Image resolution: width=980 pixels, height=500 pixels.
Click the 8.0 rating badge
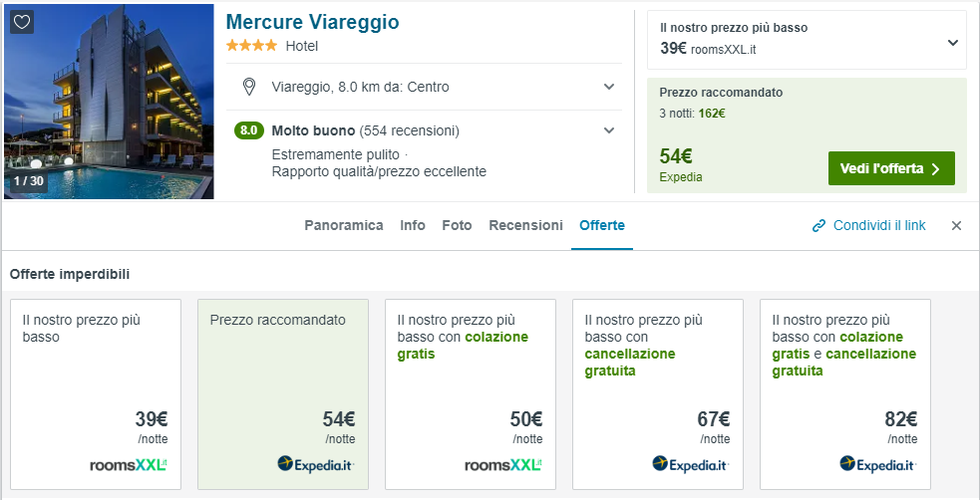point(248,130)
